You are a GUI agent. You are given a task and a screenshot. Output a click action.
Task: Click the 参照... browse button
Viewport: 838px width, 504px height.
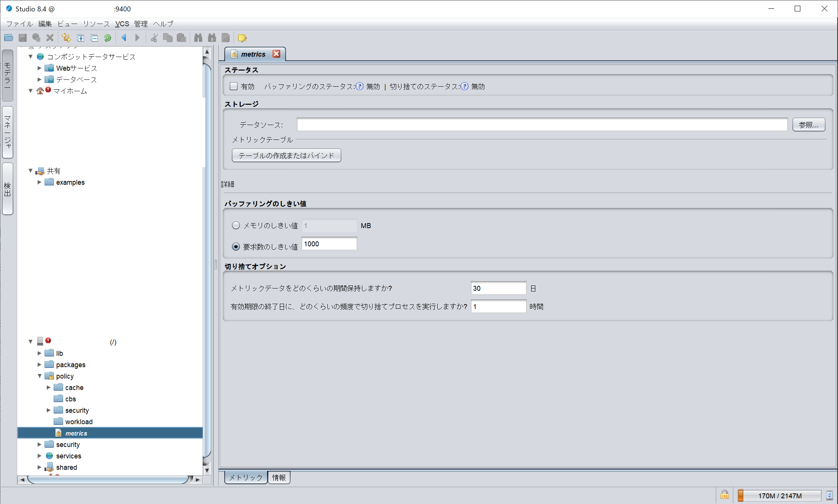click(809, 125)
